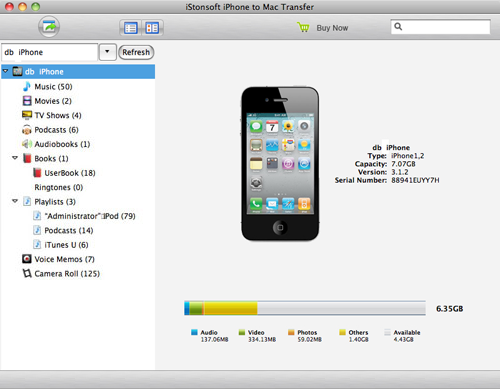This screenshot has height=389, width=500.
Task: Open "Administrator" iPod (79) playlist
Action: point(90,216)
